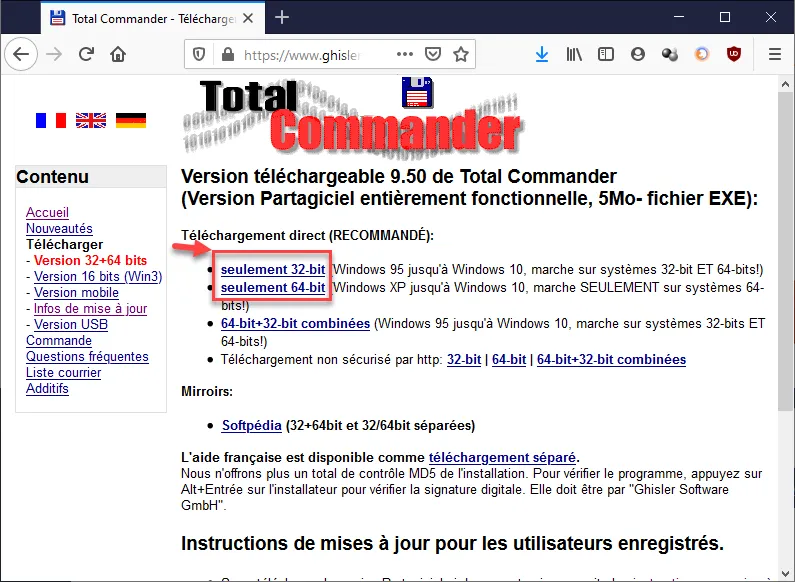
Task: Open the Firefox downloads panel
Action: [542, 55]
